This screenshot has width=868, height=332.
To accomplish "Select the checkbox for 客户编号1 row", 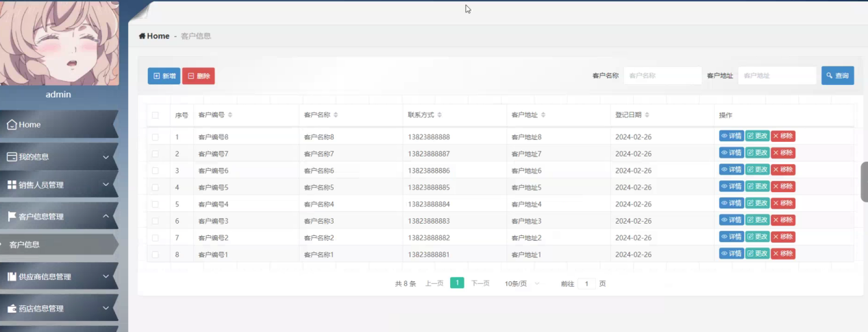I will (156, 254).
